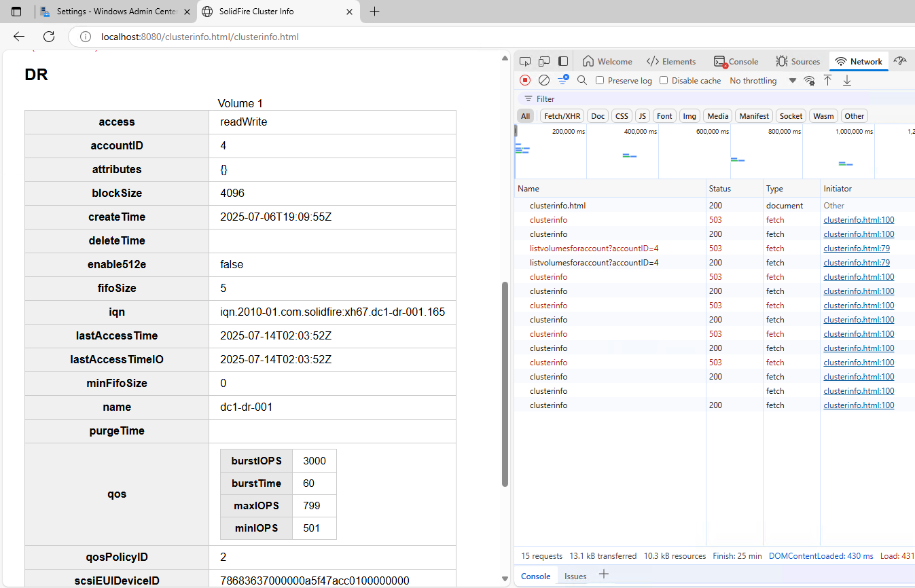Clear the network log

tap(544, 80)
